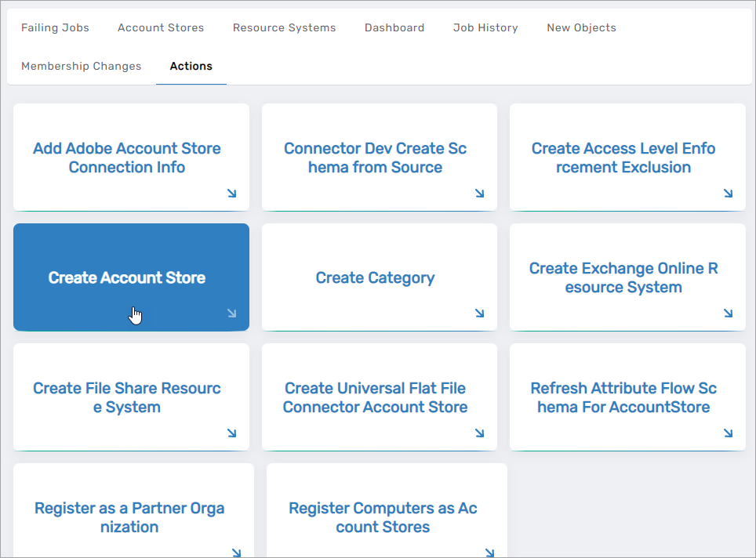Screen dimensions: 756x558
Task: Click arrow icon on Create Access Level Enforcement tile
Action: pos(728,194)
